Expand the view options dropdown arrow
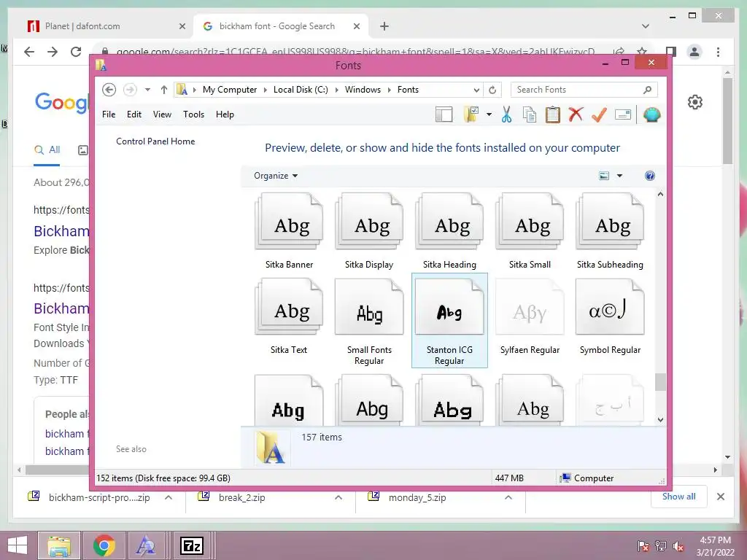Viewport: 747px width, 560px height. click(x=619, y=176)
